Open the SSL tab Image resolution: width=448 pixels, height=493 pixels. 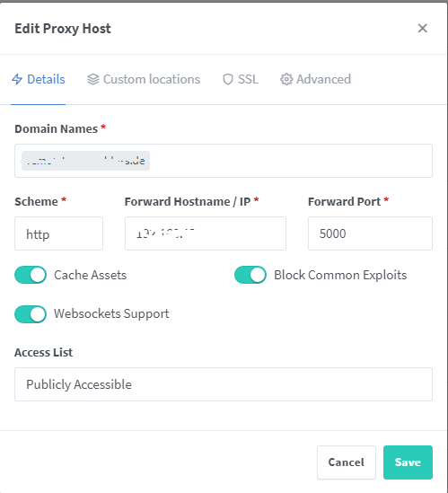coord(241,79)
